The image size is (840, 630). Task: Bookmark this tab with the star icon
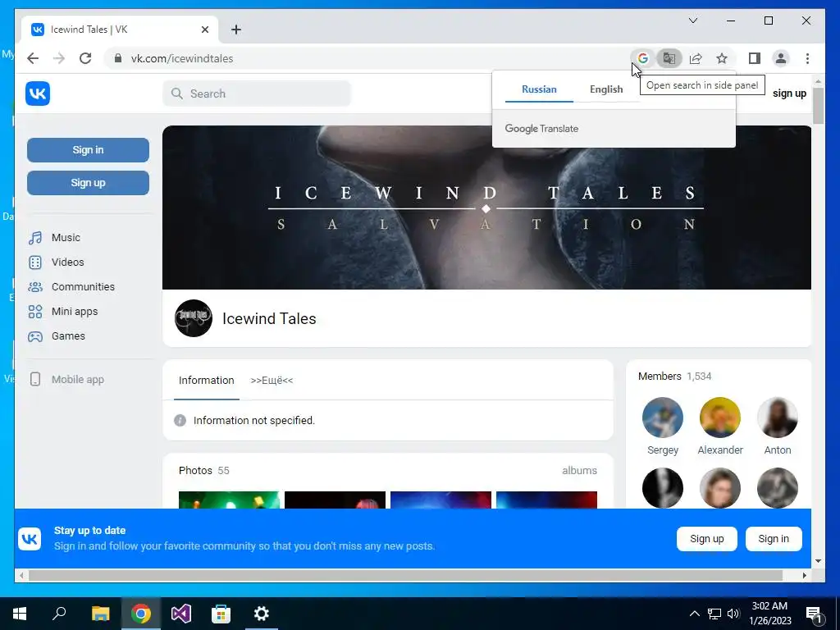[x=722, y=58]
